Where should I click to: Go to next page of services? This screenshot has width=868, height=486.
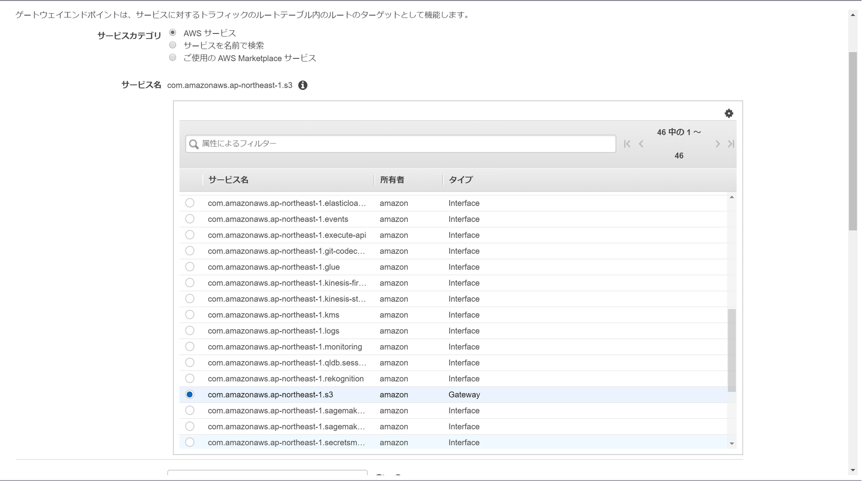(717, 144)
